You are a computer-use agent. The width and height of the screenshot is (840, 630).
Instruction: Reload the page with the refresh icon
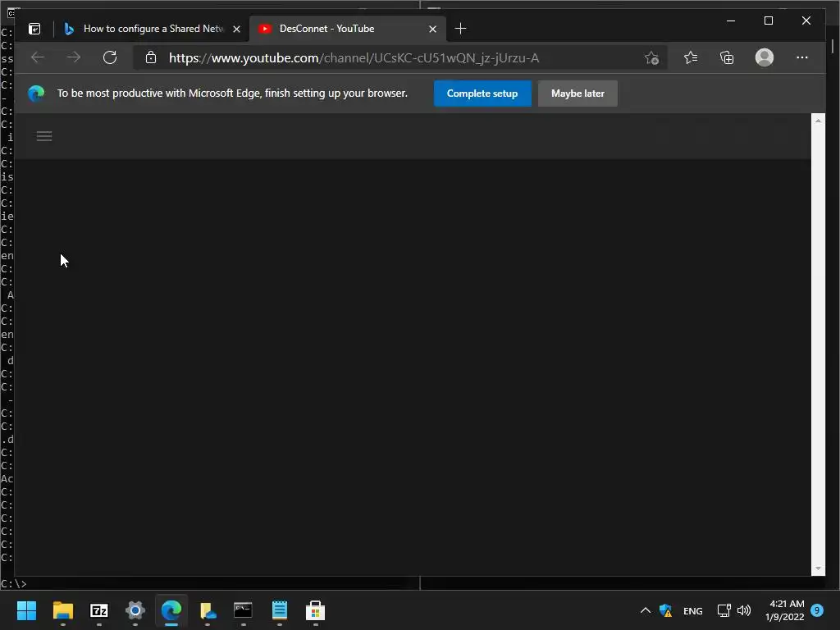(x=110, y=57)
